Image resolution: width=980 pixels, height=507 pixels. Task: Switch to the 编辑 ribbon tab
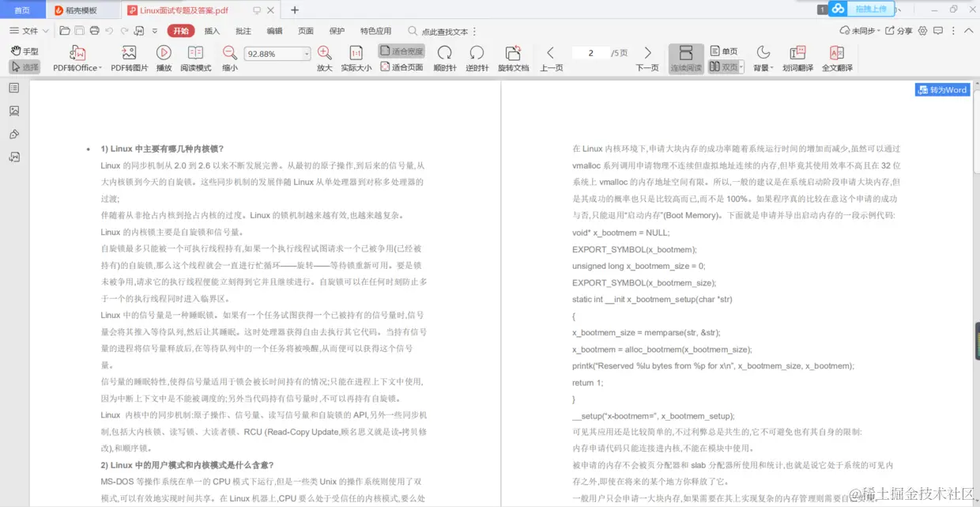click(274, 31)
